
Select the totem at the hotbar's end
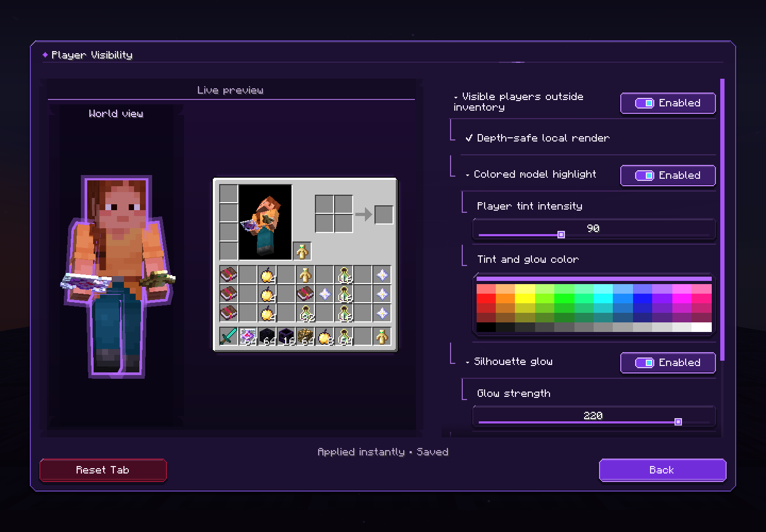382,336
